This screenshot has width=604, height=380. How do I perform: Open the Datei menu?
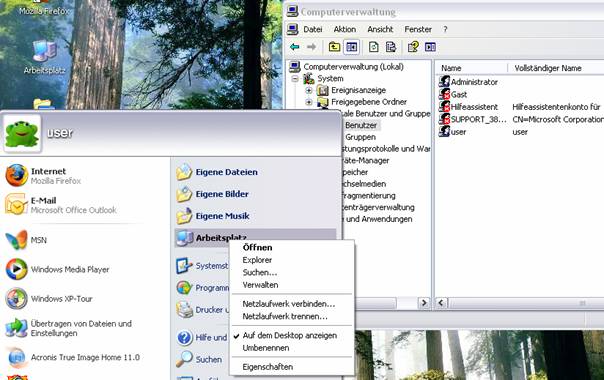[x=312, y=29]
